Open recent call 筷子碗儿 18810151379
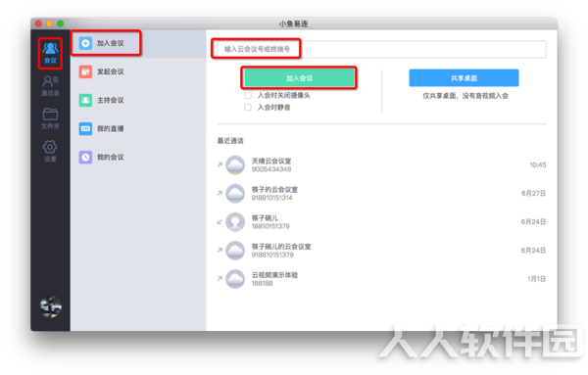The image size is (588, 375). (x=381, y=222)
